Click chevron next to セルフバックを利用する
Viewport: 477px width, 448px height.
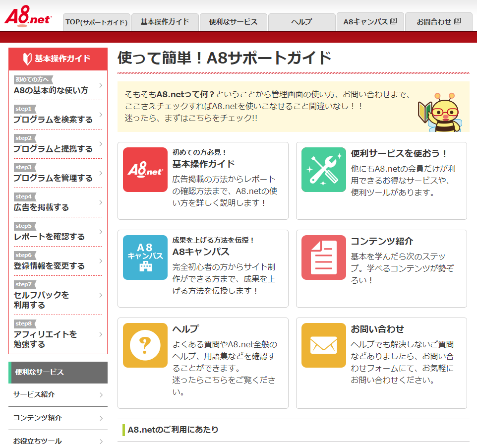click(x=101, y=295)
